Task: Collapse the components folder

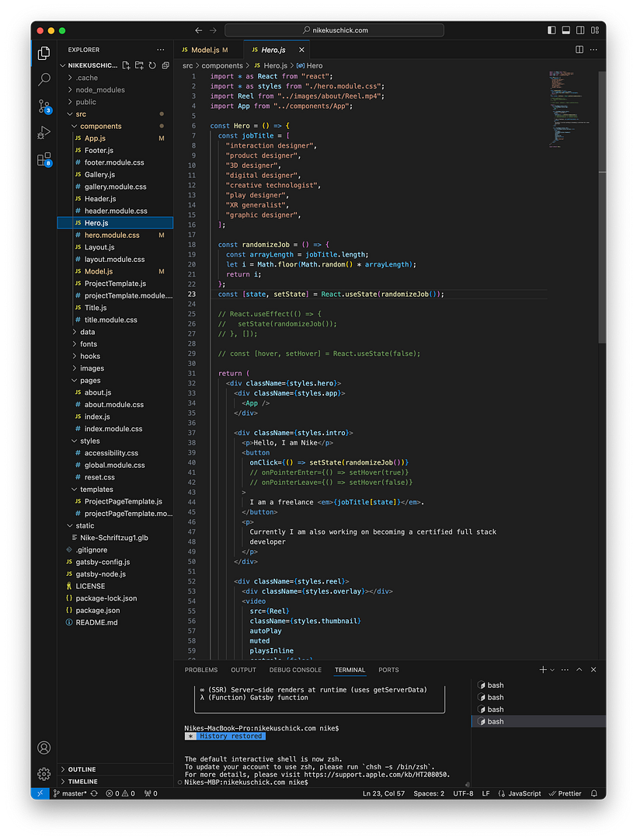Action: (x=115, y=127)
